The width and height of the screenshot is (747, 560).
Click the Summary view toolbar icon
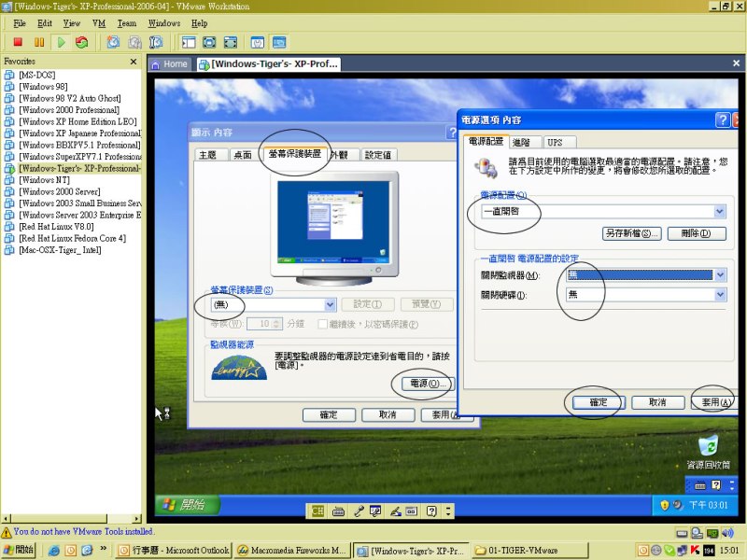(258, 42)
